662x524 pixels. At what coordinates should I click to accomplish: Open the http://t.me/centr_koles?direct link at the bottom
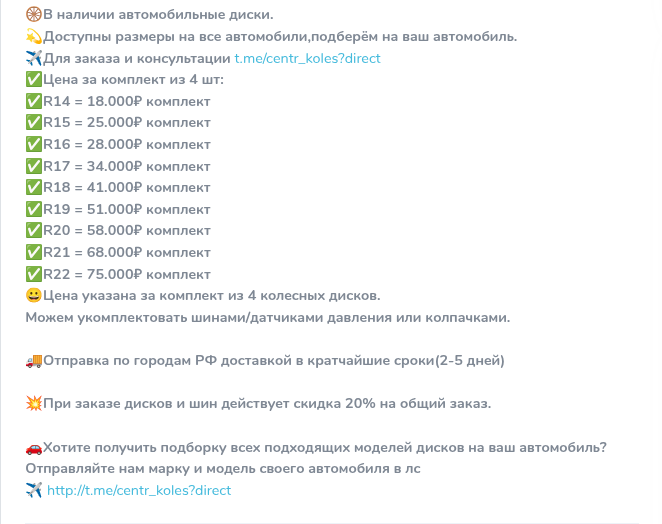tap(139, 491)
